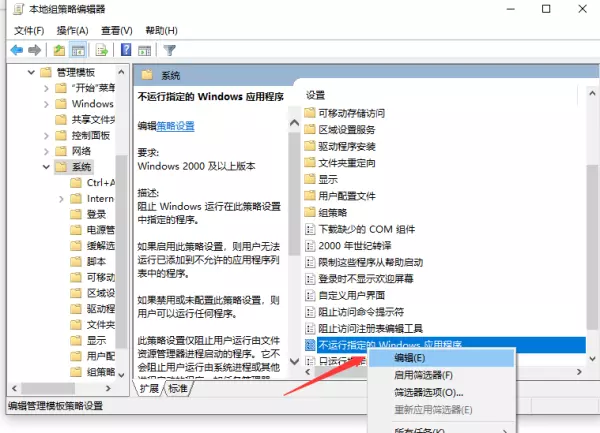Click the description pane scroll-down arrow

pyautogui.click(x=294, y=361)
